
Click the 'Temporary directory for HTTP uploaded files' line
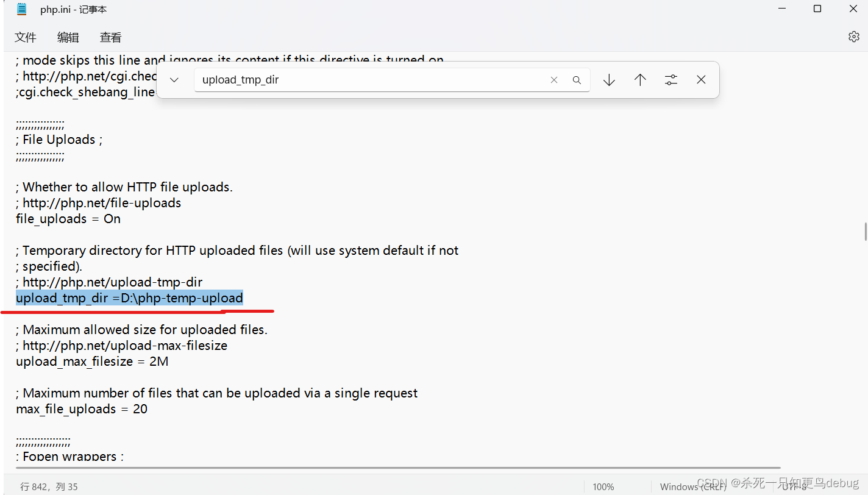tap(237, 251)
